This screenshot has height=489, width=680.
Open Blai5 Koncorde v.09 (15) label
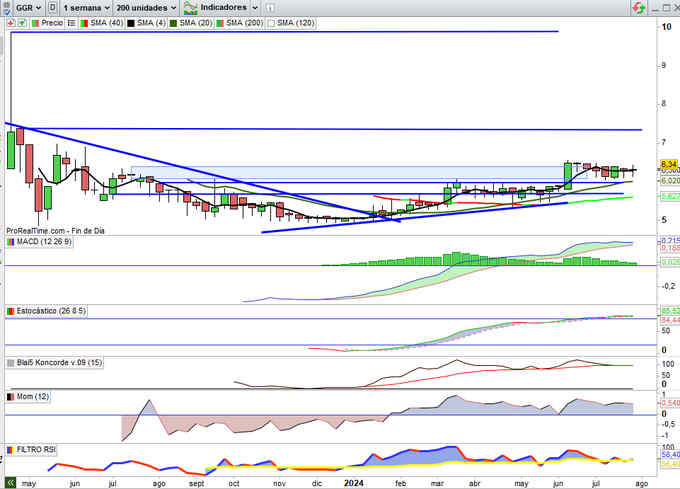[59, 363]
